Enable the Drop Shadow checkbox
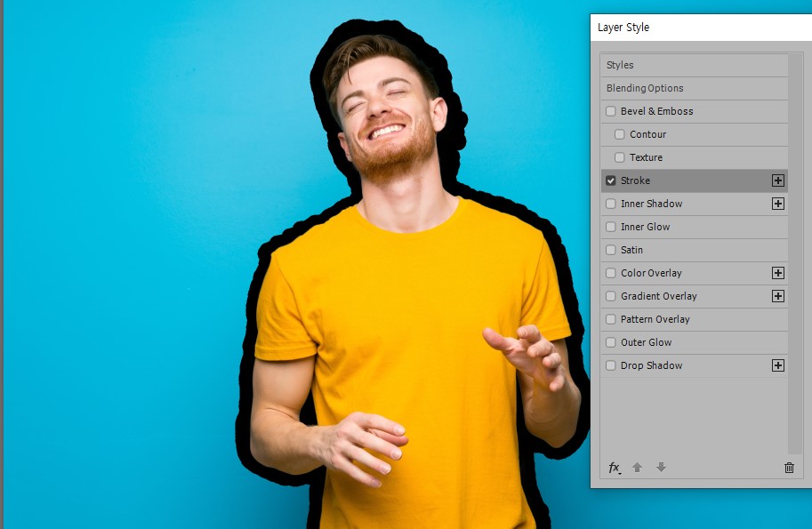This screenshot has width=812, height=529. click(x=610, y=365)
